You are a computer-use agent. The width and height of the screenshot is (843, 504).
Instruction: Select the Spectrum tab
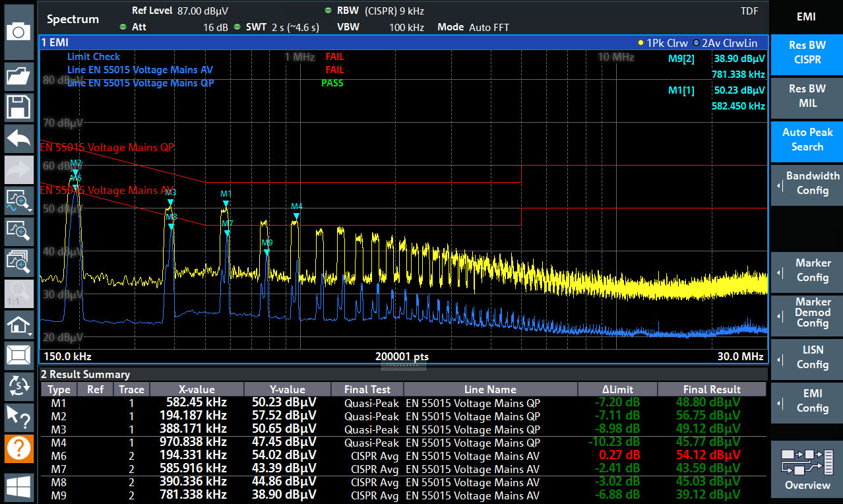point(73,18)
